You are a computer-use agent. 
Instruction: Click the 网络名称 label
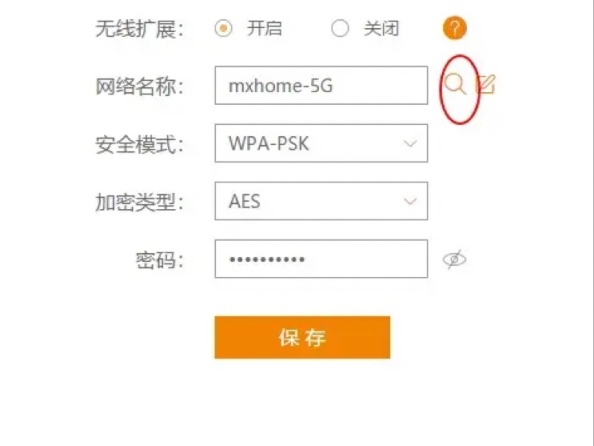pos(139,86)
